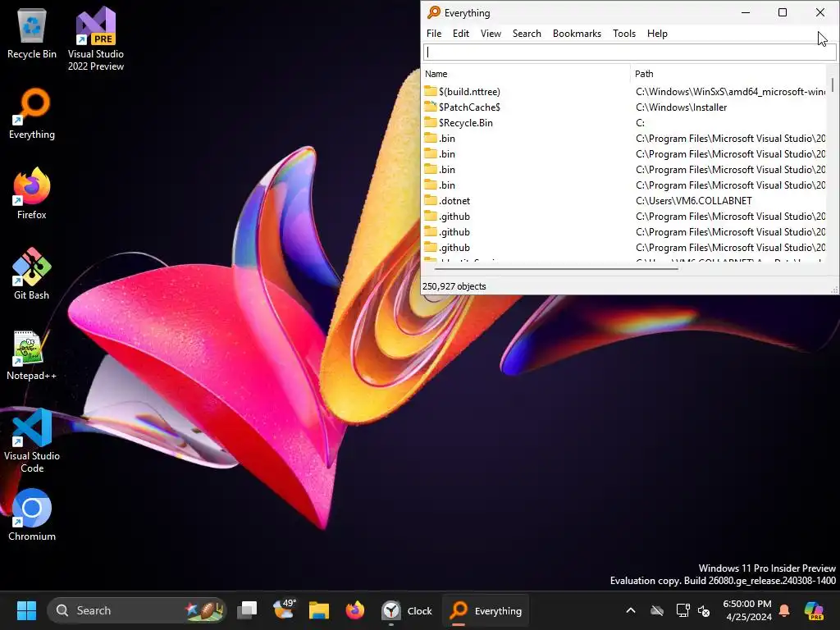
Task: Open the Tools menu in Everything
Action: pyautogui.click(x=624, y=33)
